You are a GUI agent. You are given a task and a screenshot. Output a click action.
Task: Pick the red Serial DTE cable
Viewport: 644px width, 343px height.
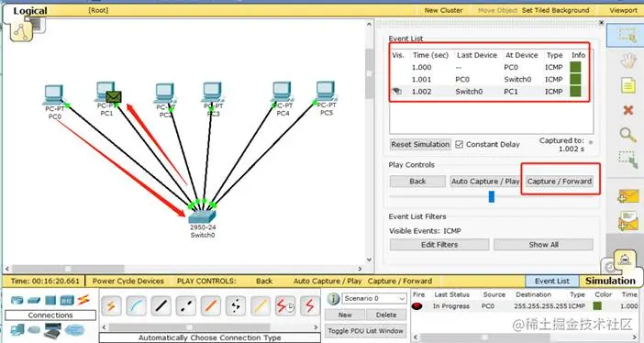click(310, 306)
